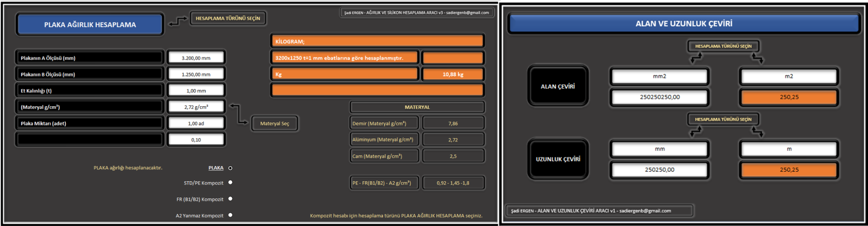The image size is (868, 226).
Task: Click the left arrow above the mm2 box
Action: (696, 57)
